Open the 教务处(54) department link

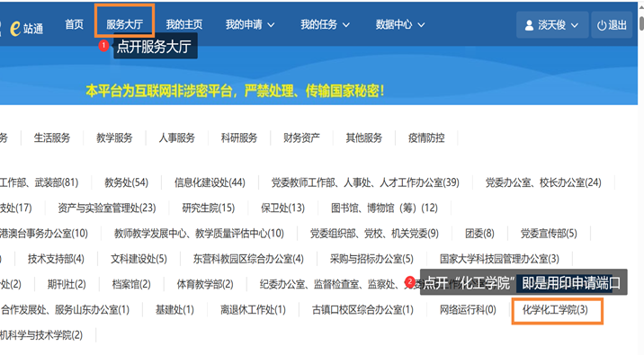127,182
